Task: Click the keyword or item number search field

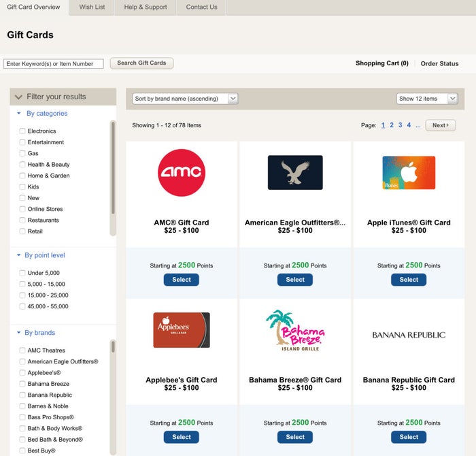Action: [54, 64]
